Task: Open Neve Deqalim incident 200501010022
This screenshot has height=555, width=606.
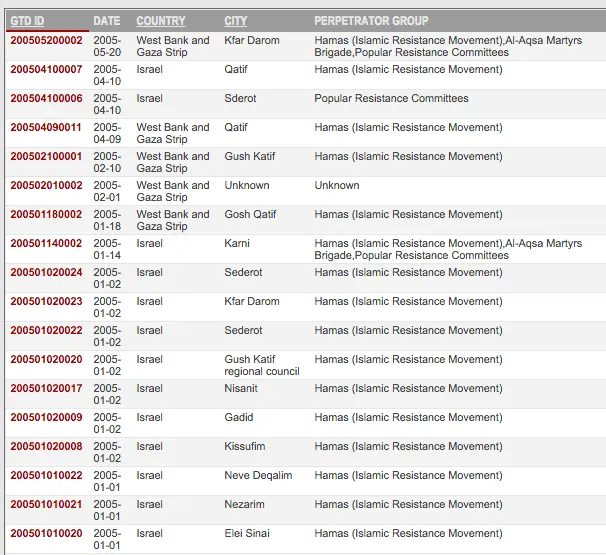Action: click(x=46, y=476)
